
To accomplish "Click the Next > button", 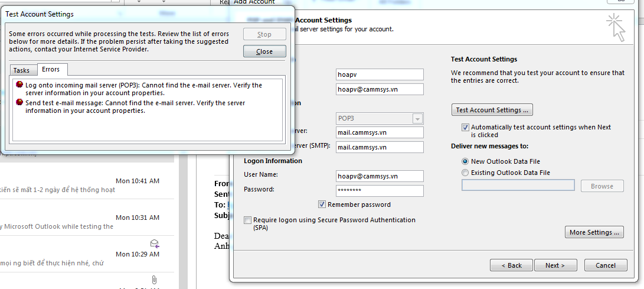I will tap(555, 265).
